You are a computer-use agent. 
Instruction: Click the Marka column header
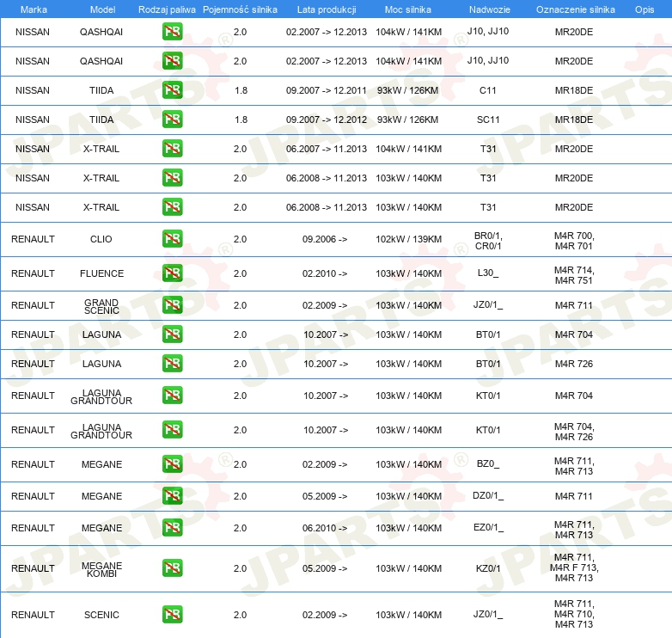pos(34,9)
